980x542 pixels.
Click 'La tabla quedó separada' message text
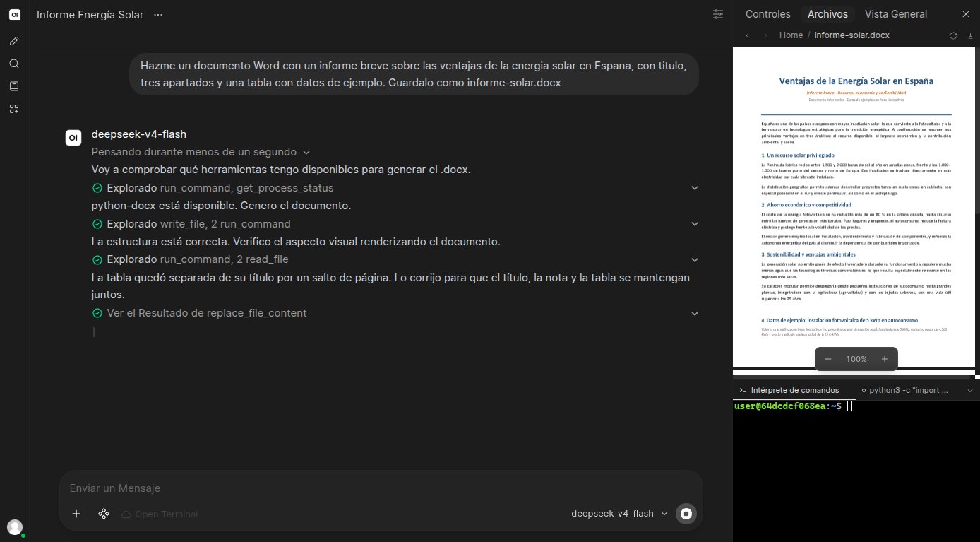coord(390,286)
